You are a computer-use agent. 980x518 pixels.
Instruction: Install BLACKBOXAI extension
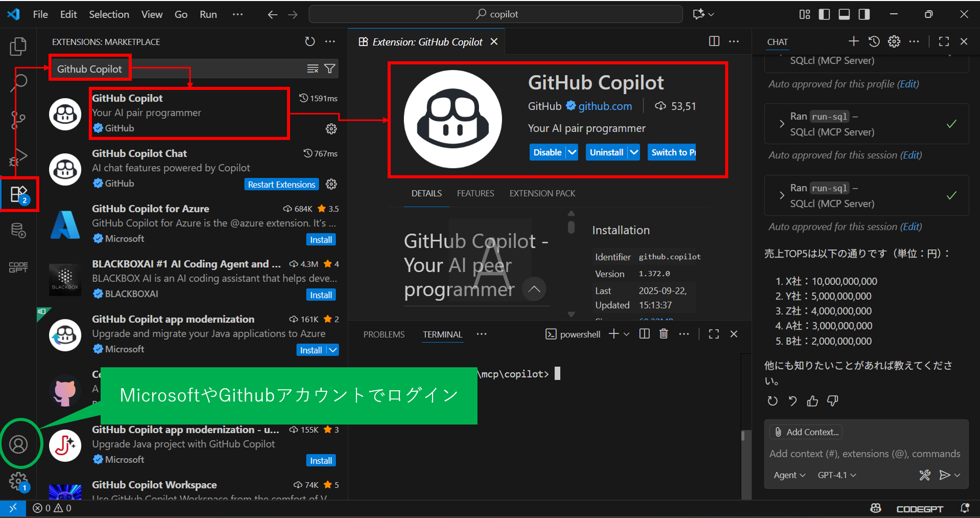pyautogui.click(x=321, y=295)
